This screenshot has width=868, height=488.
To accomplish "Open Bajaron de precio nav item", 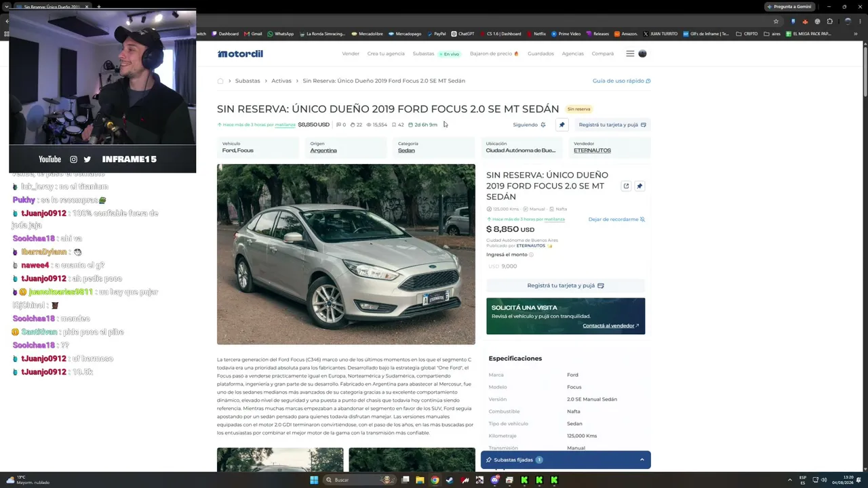I will pyautogui.click(x=494, y=54).
